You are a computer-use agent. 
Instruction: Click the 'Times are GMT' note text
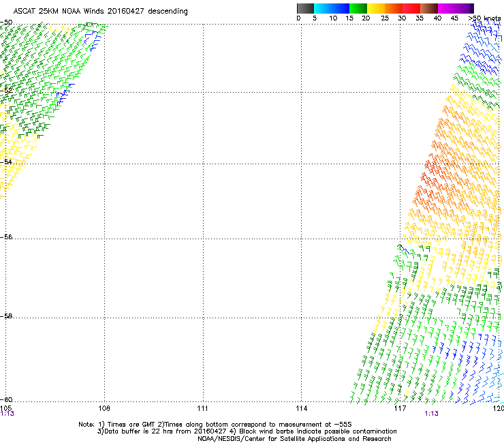tap(131, 425)
